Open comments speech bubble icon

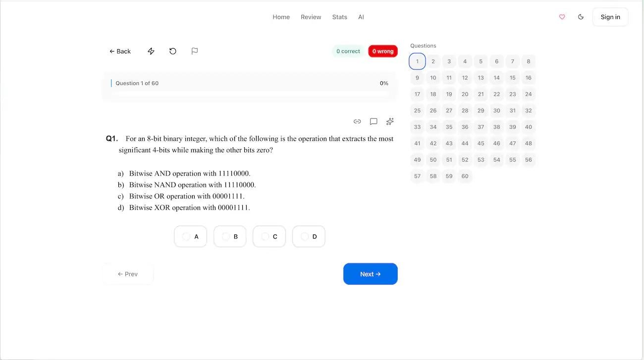(374, 121)
